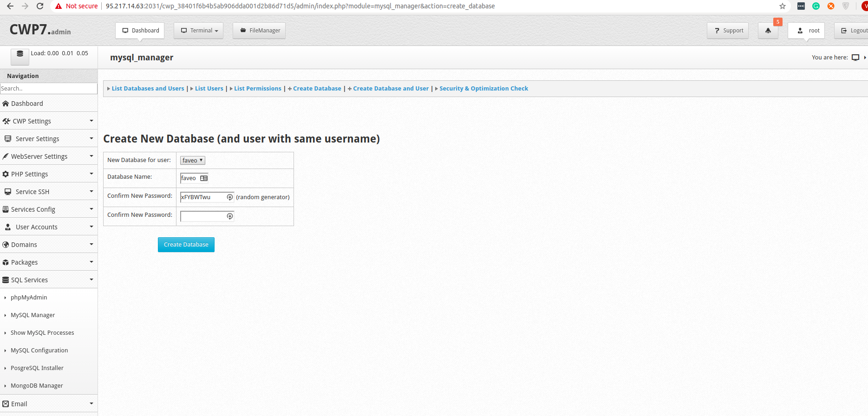Expand the CWP Settings section
Viewport: 868px width, 416px height.
click(x=48, y=121)
